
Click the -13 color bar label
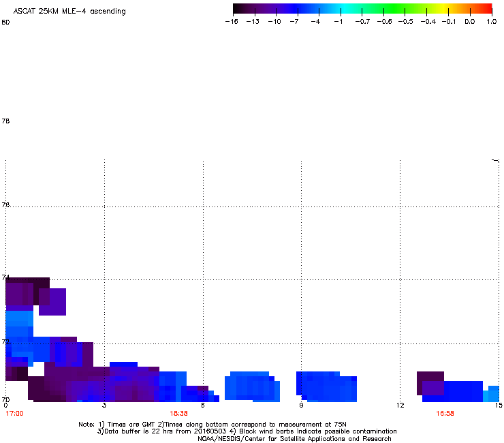point(253,22)
